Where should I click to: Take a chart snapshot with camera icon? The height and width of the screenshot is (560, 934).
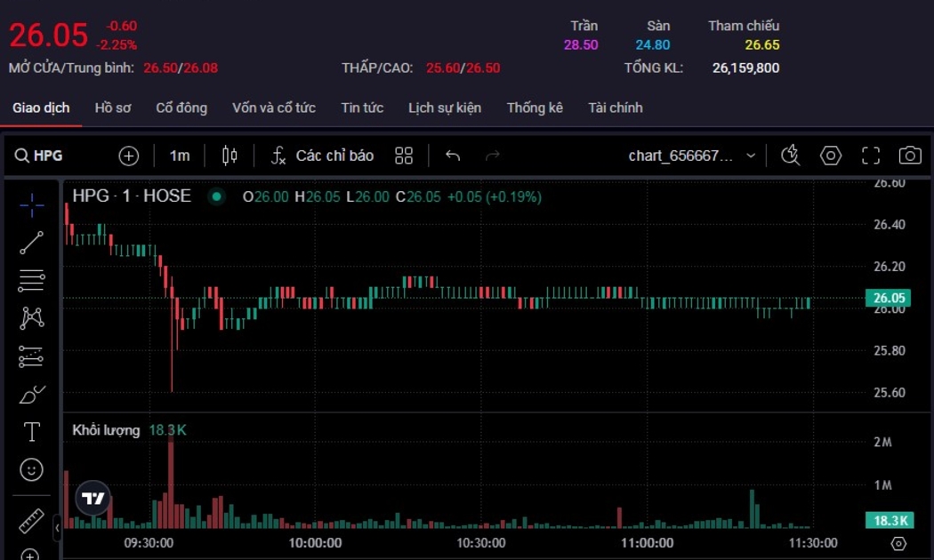909,156
